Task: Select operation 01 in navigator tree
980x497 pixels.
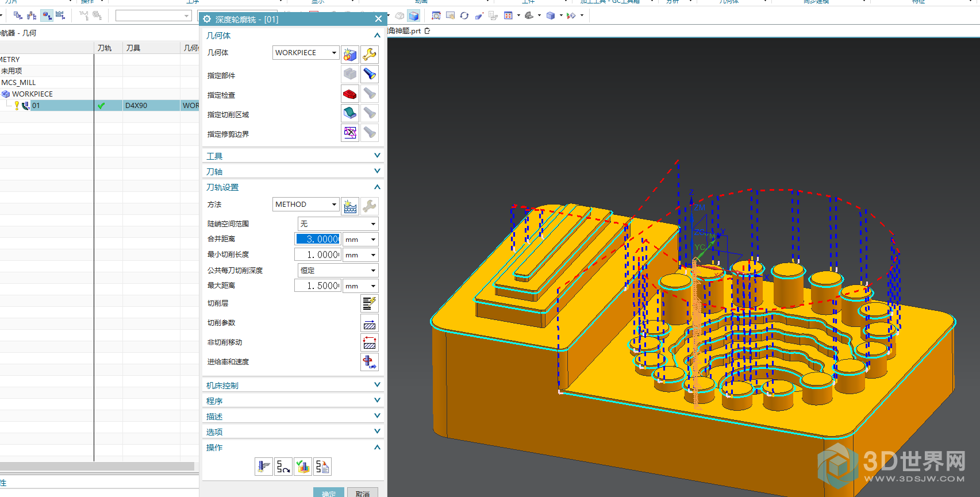Action: pyautogui.click(x=36, y=105)
